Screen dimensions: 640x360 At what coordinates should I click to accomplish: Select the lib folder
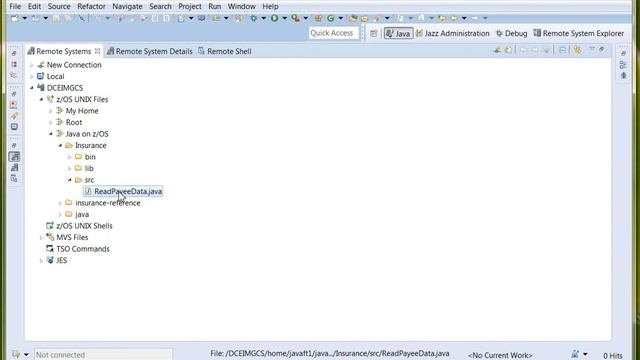click(89, 168)
